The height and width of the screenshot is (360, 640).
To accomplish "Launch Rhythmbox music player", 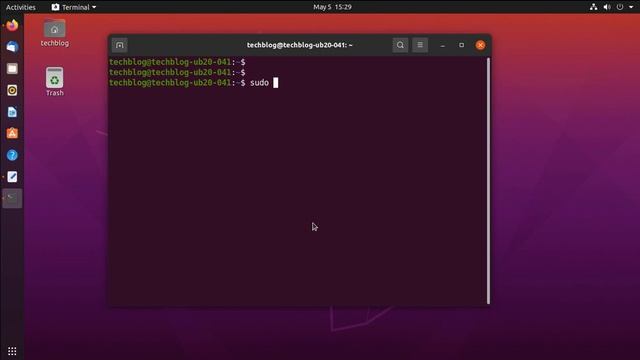I will [x=12, y=90].
